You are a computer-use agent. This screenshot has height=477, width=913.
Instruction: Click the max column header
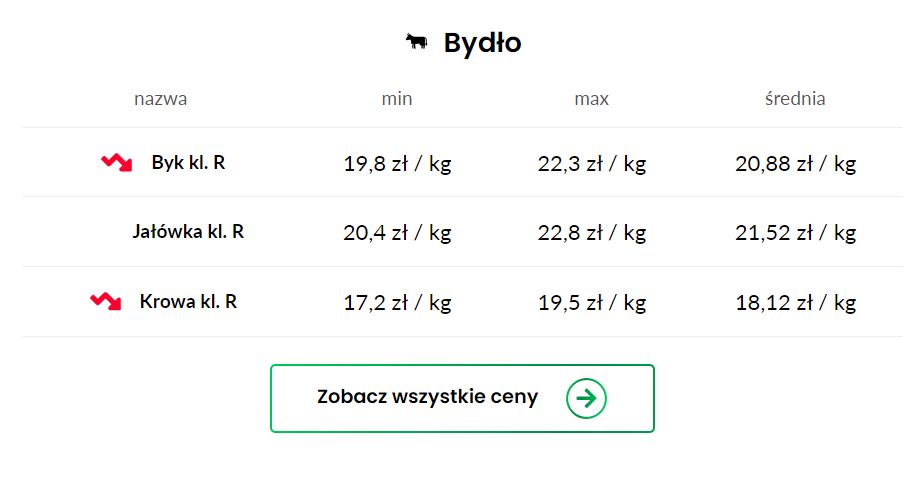(592, 98)
